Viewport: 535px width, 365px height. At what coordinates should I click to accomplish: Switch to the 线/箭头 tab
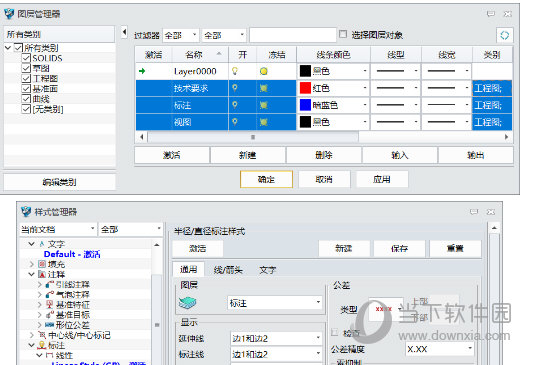pos(228,270)
